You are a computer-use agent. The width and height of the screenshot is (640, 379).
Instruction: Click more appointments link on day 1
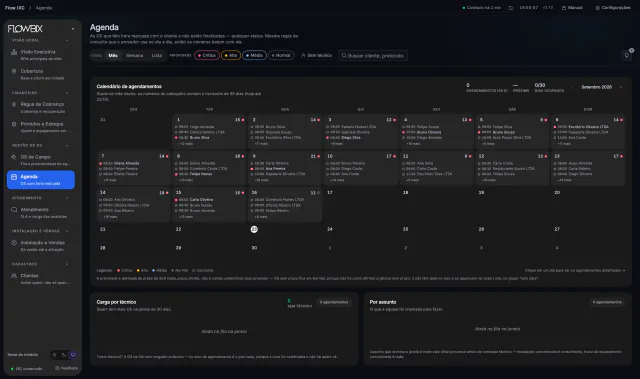tap(186, 144)
